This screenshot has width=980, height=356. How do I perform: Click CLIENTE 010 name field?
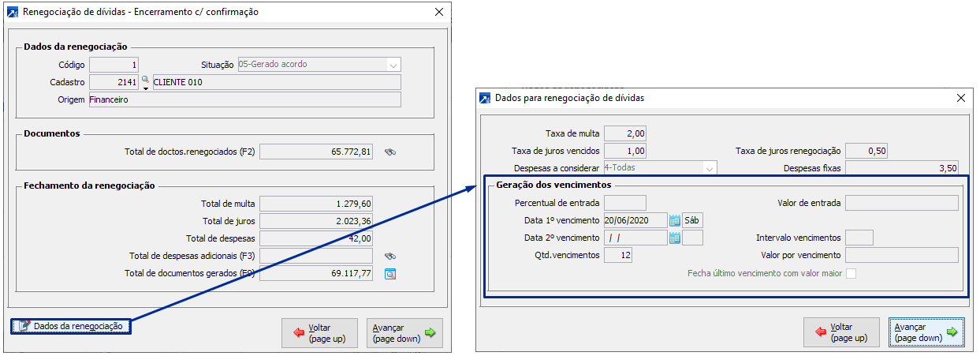[x=276, y=82]
